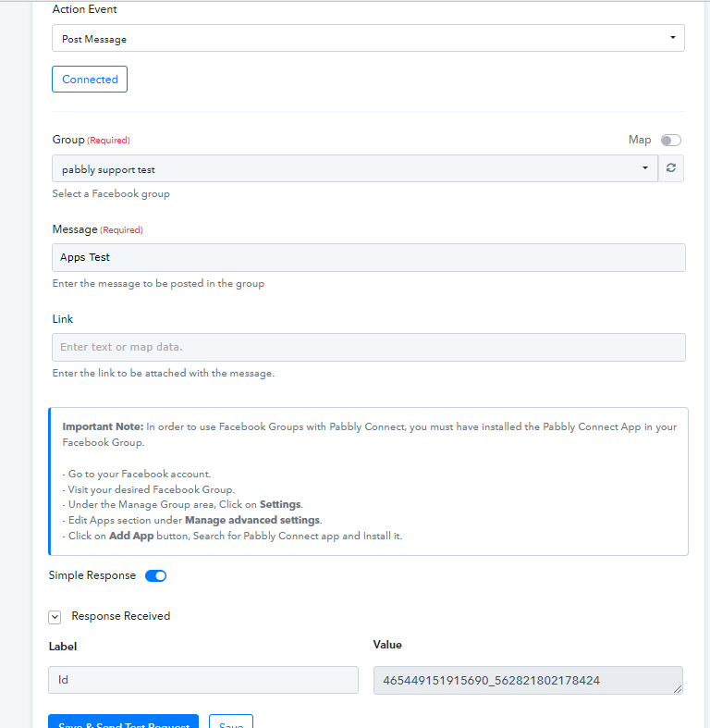The width and height of the screenshot is (710, 728).
Task: Toggle the Map switch for Group
Action: click(x=671, y=141)
